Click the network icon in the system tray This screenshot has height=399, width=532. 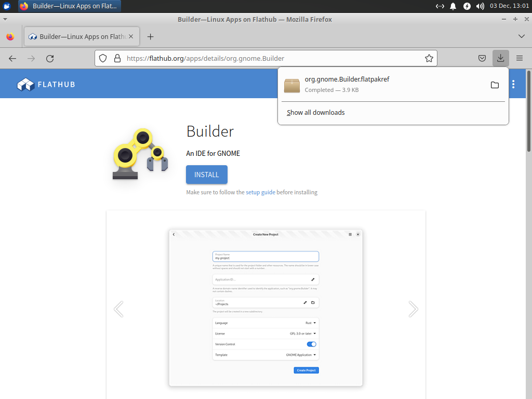(x=441, y=6)
